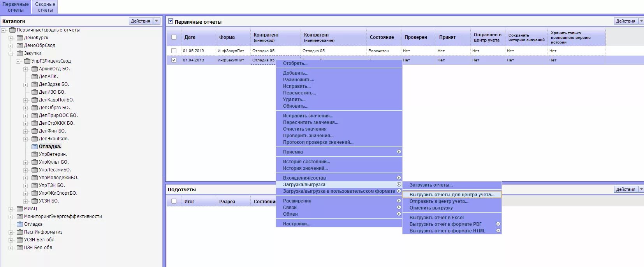Open Выгрузить отчет в формате PDF submenu
This screenshot has width=644, height=267.
(x=452, y=224)
